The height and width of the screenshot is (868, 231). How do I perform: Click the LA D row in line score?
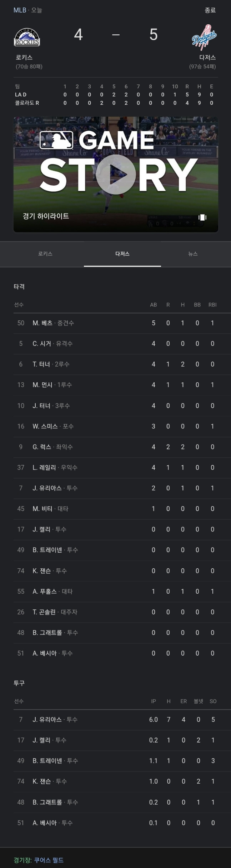[x=116, y=95]
